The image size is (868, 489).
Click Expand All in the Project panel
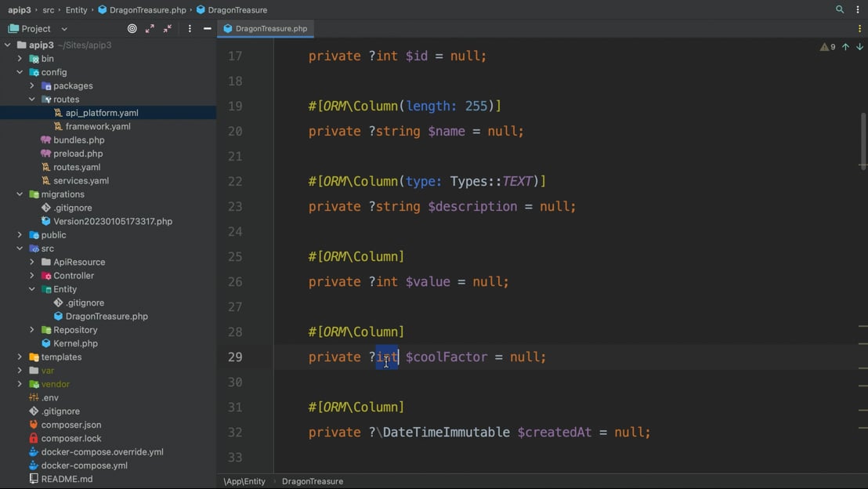[x=150, y=28]
